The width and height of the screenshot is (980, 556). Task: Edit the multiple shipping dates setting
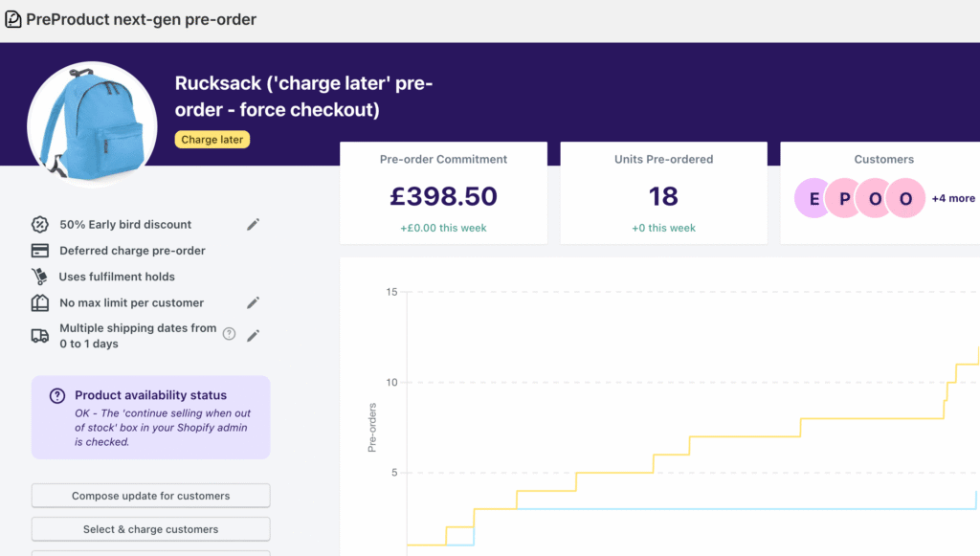pyautogui.click(x=253, y=335)
